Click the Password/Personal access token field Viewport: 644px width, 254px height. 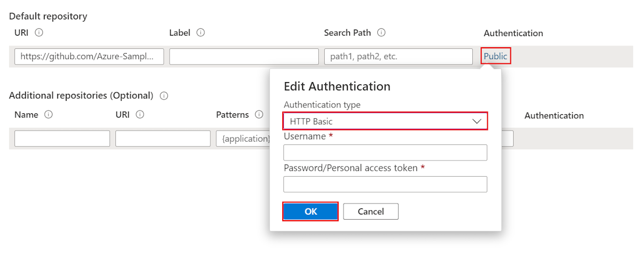[385, 184]
